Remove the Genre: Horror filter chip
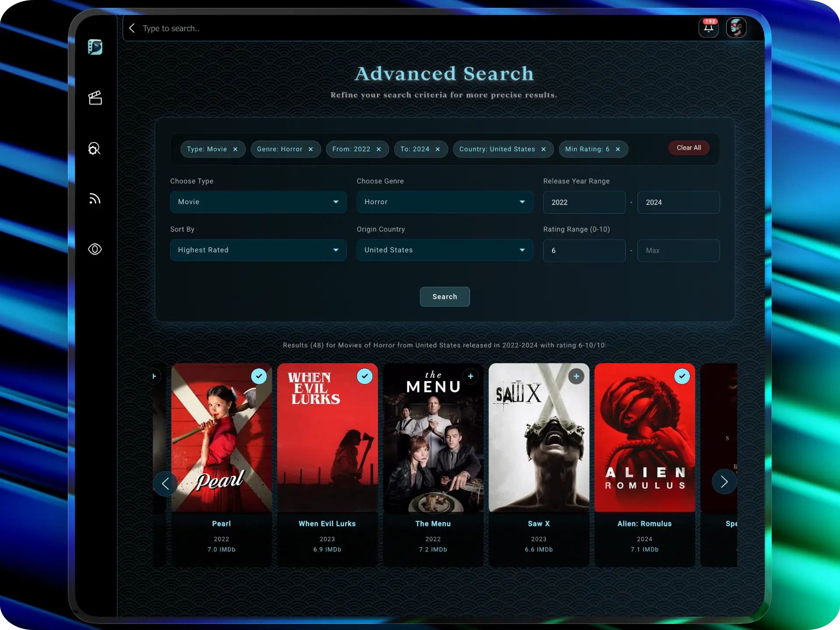This screenshot has height=630, width=840. pos(311,149)
